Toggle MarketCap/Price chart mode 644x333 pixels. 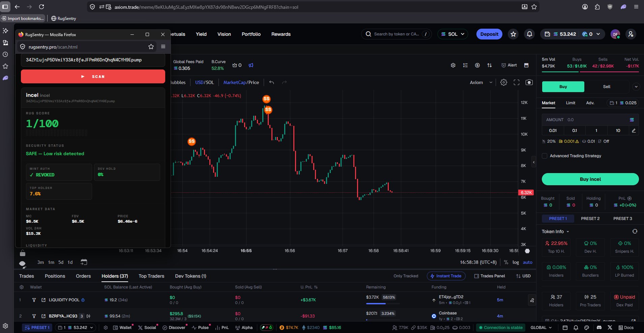pyautogui.click(x=241, y=82)
